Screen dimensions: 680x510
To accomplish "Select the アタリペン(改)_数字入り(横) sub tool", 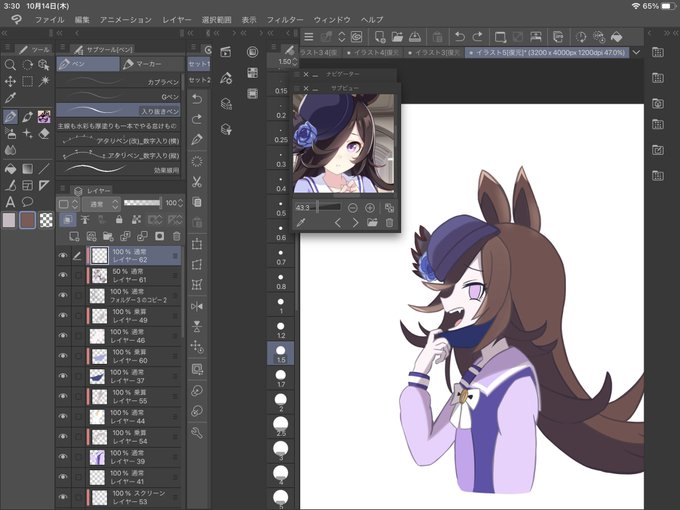I will (119, 141).
